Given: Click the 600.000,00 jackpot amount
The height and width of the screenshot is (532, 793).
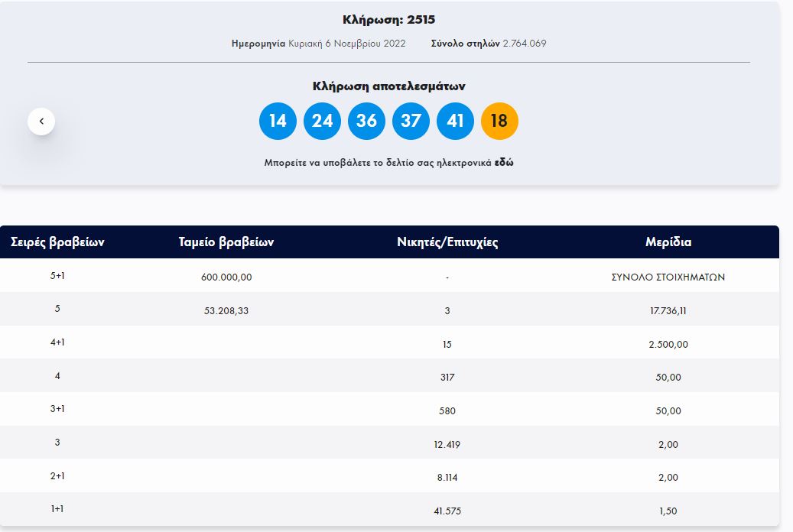Looking at the screenshot, I should [226, 277].
